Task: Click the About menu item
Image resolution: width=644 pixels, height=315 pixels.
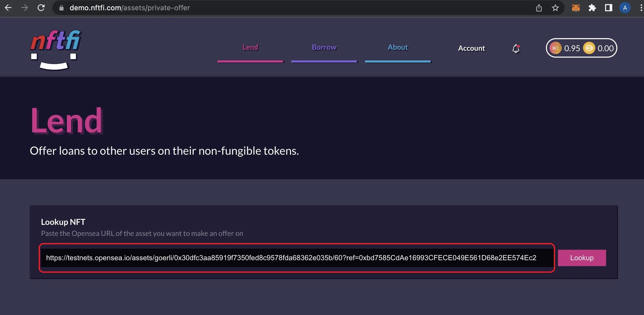Action: click(398, 47)
